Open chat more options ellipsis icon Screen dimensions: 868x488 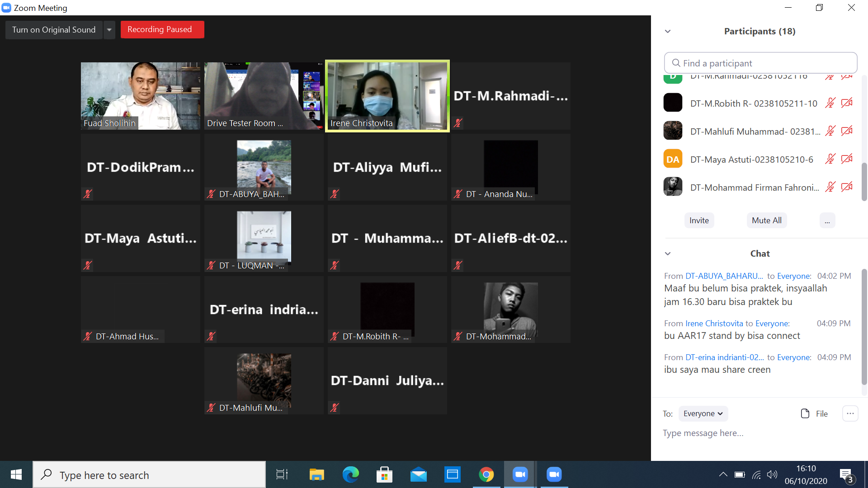click(850, 413)
